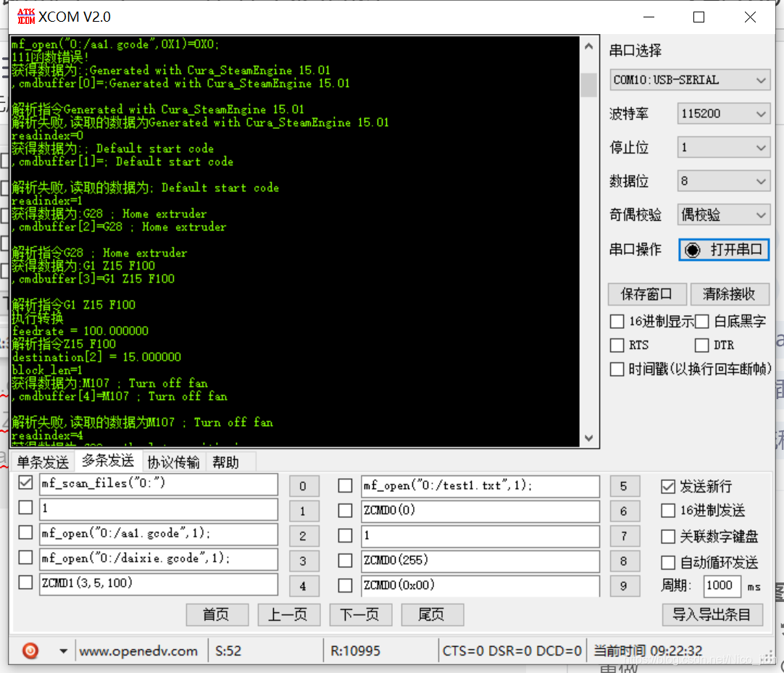Click the red record icon in status bar
This screenshot has width=784, height=673.
point(30,651)
